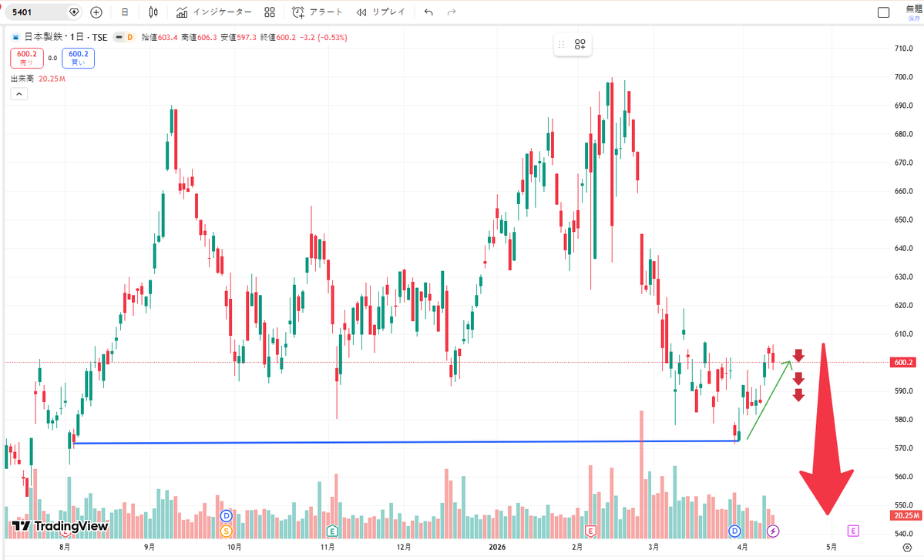Collapse the indicator legend with chevron
This screenshot has width=924, height=560.
point(18,94)
